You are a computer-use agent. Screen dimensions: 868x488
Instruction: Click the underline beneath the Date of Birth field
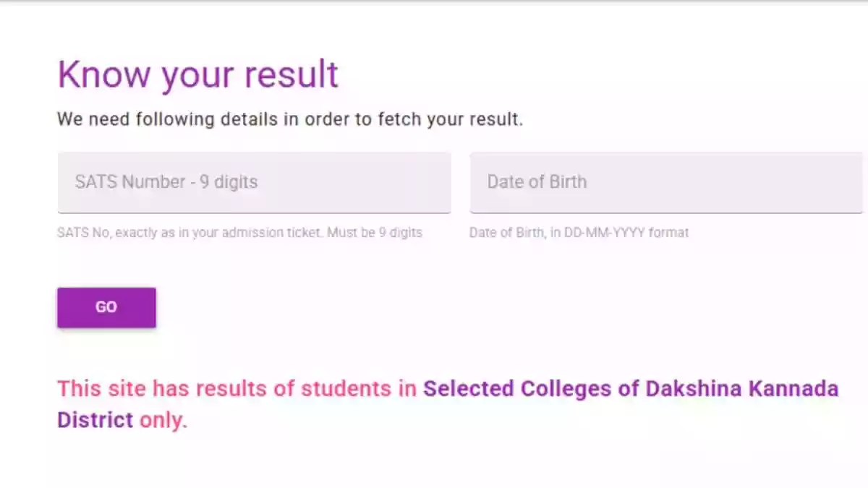(x=665, y=213)
